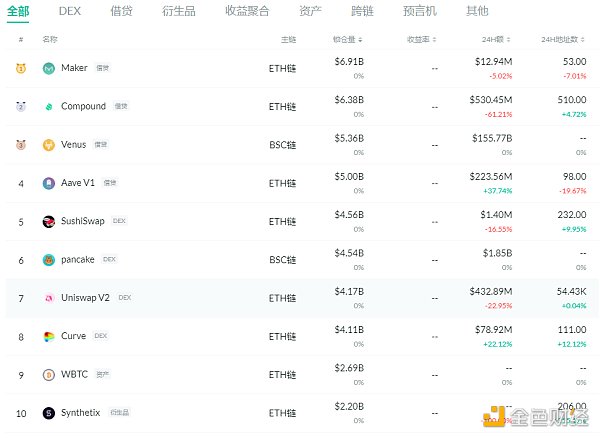The width and height of the screenshot is (600, 438).
Task: Click the Maker logo icon
Action: (49, 68)
